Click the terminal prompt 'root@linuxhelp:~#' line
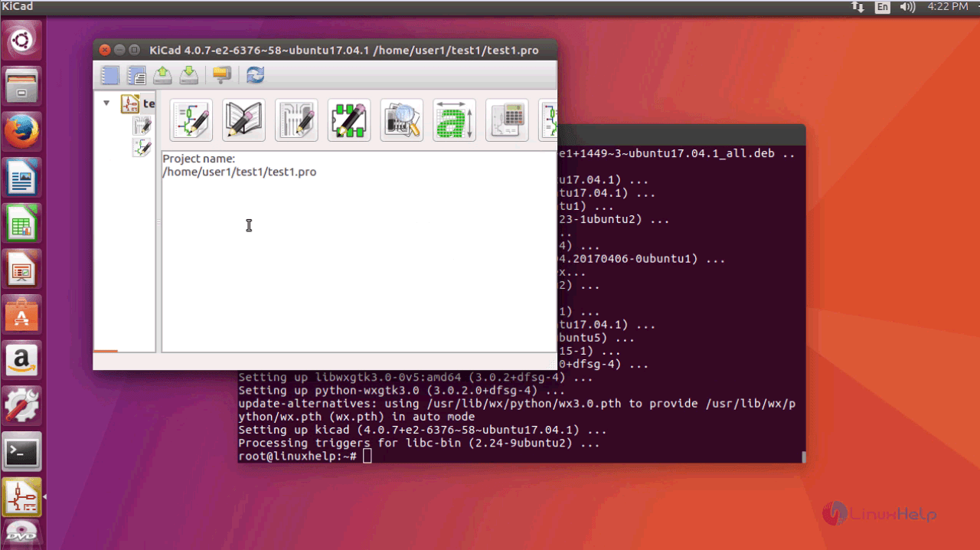This screenshot has height=550, width=980. 297,456
